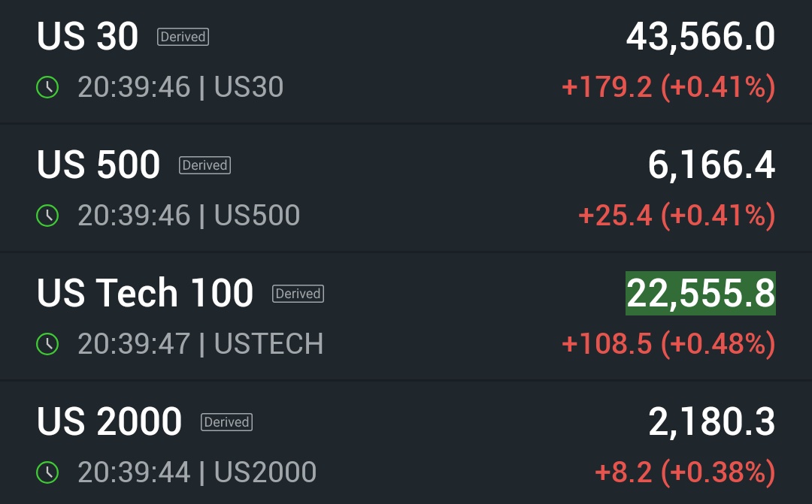Click the clock icon in US 500 row
Viewport: 812px width, 504px height.
point(47,216)
